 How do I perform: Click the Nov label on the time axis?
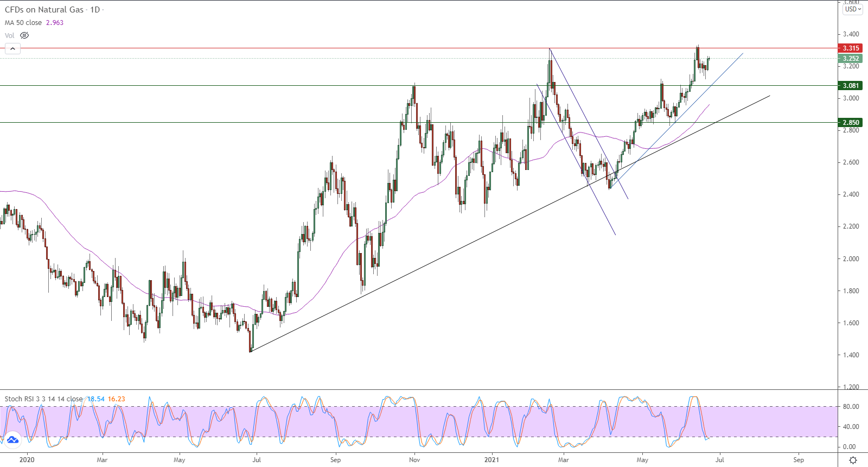pos(414,460)
